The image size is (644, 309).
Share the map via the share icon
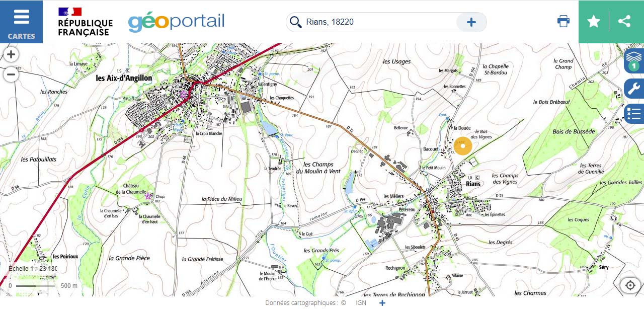coord(624,22)
